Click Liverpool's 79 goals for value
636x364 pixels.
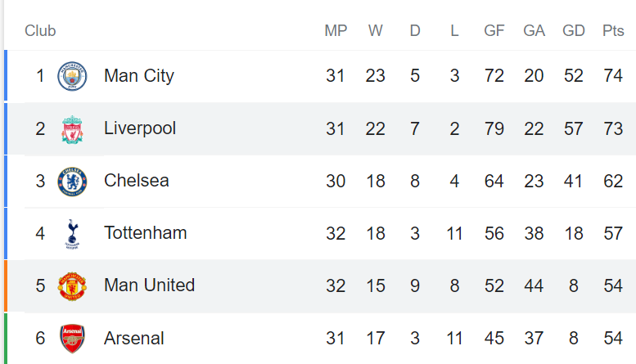click(494, 129)
